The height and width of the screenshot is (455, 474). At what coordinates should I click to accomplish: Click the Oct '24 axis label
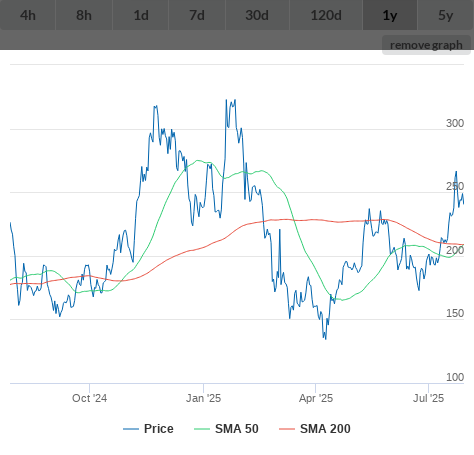tap(89, 398)
